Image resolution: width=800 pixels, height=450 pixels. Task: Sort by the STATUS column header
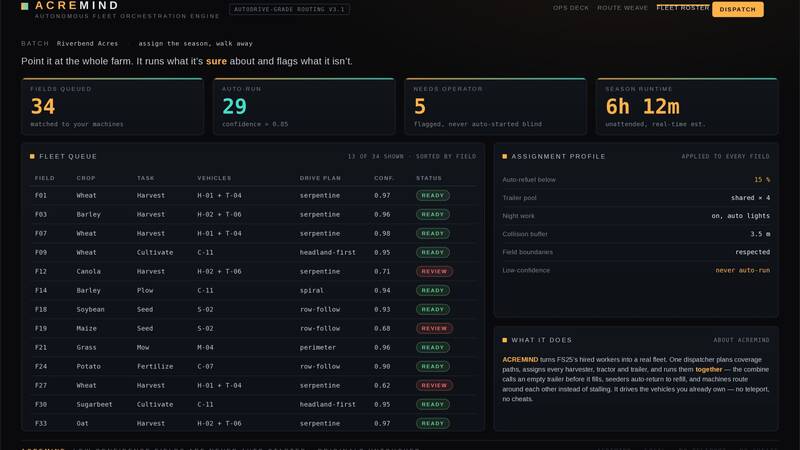429,178
